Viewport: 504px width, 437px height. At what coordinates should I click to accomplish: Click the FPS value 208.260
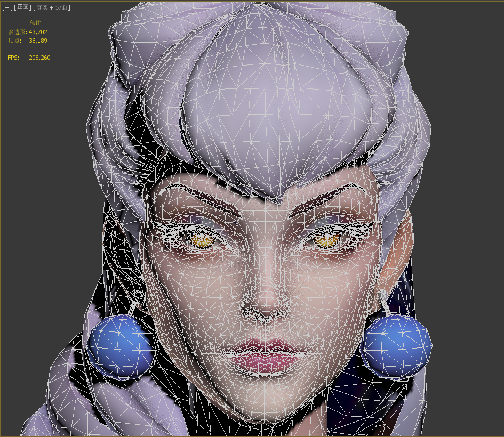[39, 58]
